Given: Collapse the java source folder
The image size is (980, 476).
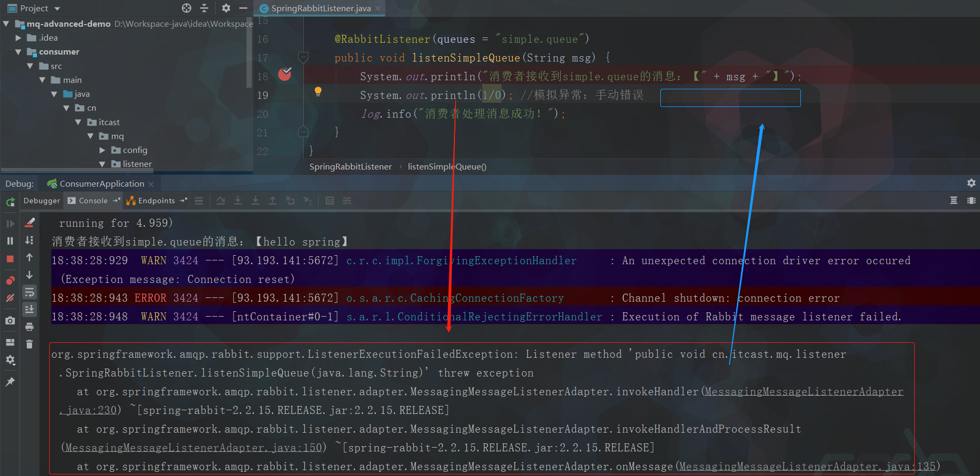Looking at the screenshot, I should click(54, 94).
